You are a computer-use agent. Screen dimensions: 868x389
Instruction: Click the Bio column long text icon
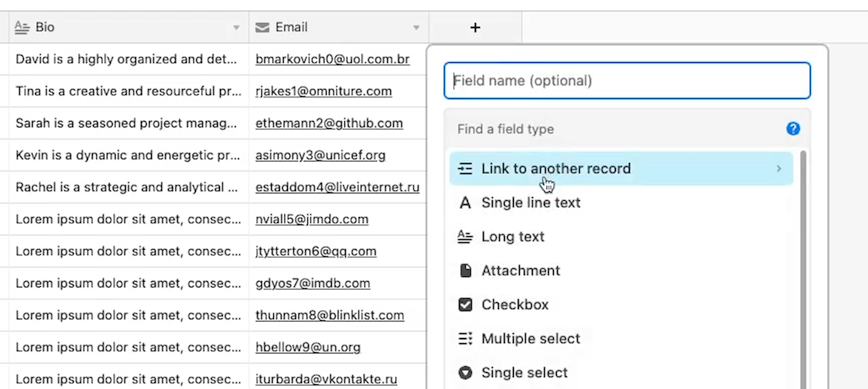point(21,27)
